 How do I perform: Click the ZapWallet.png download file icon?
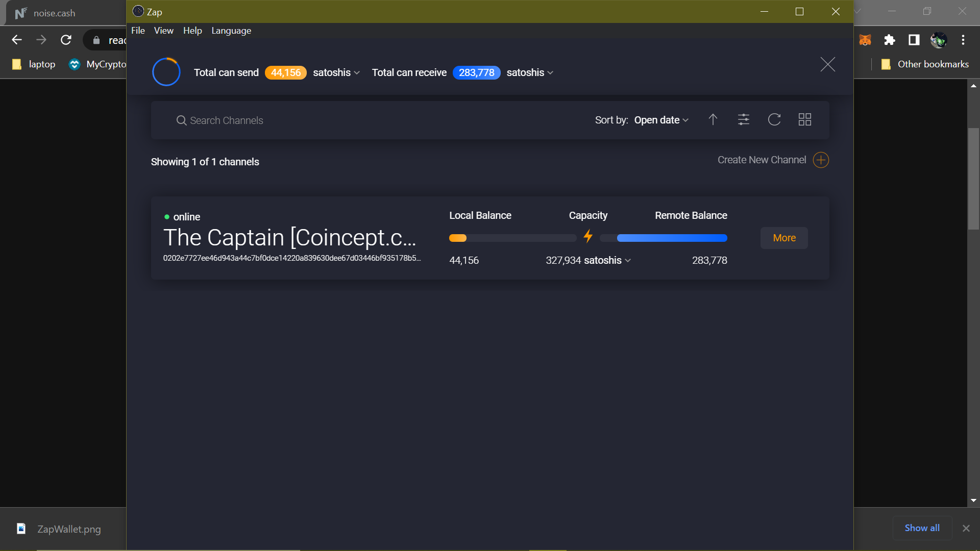point(21,529)
